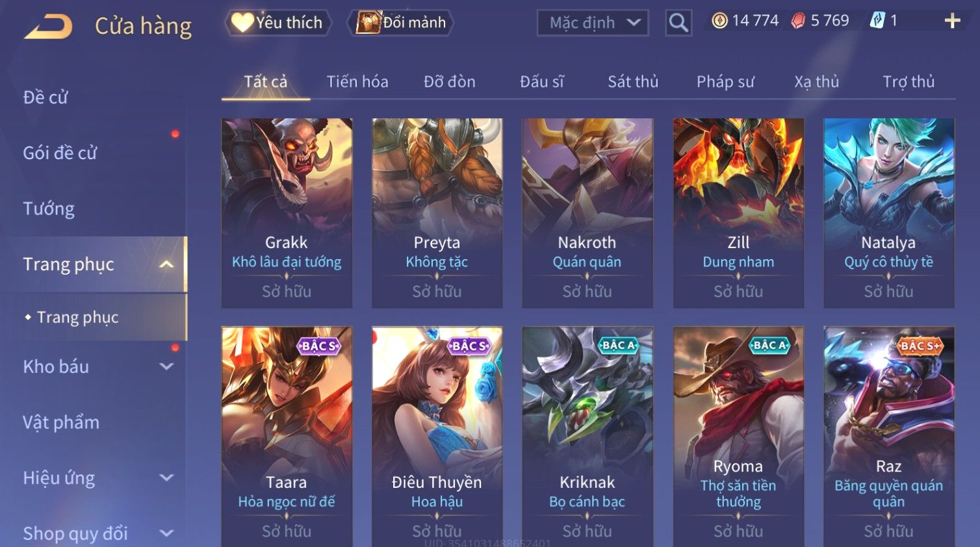The image size is (980, 547).
Task: Expand the Kho báu sidebar section
Action: click(166, 366)
